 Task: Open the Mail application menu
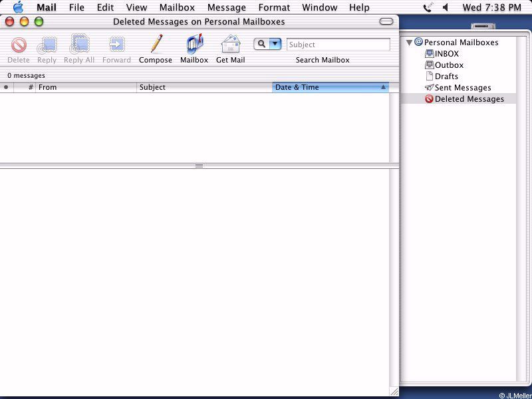coord(47,7)
